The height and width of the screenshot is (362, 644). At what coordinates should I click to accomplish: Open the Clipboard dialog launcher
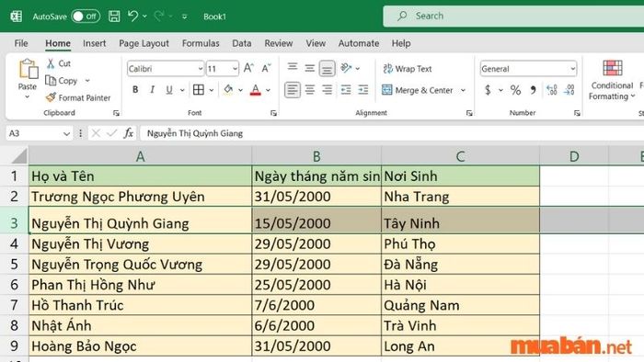(116, 113)
